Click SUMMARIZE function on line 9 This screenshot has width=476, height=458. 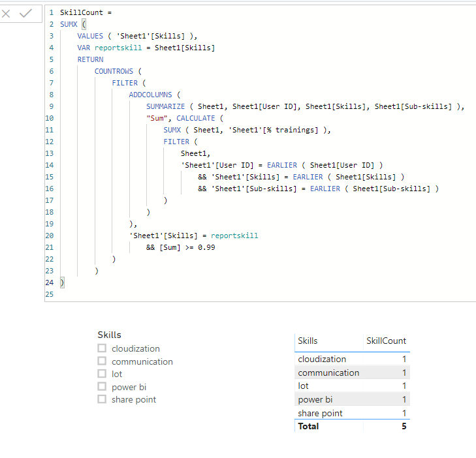tap(165, 106)
